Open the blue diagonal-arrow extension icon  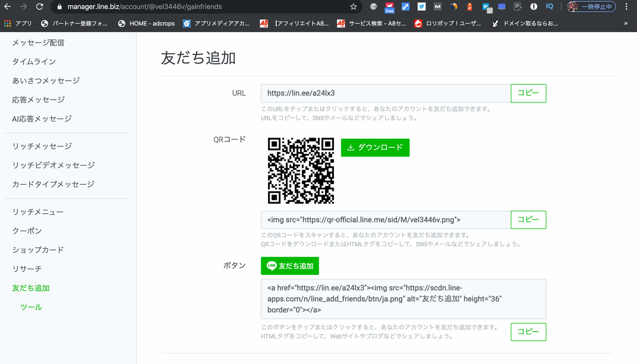tap(406, 7)
